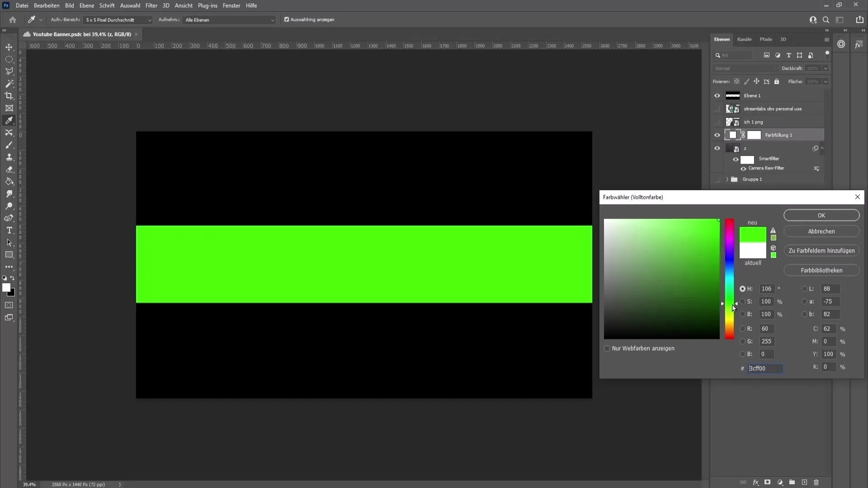Select the S saturation radio button

742,301
